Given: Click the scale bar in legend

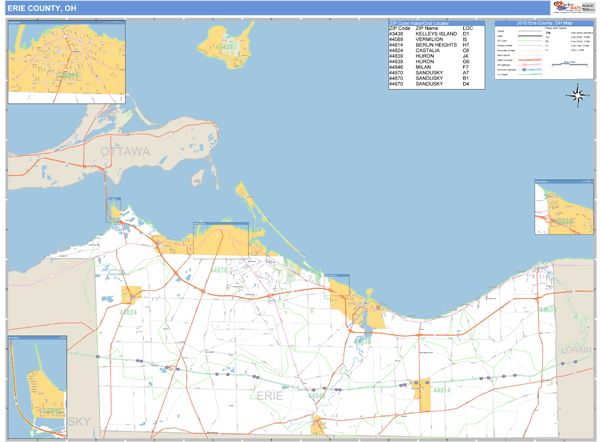Looking at the screenshot, I should tap(572, 66).
